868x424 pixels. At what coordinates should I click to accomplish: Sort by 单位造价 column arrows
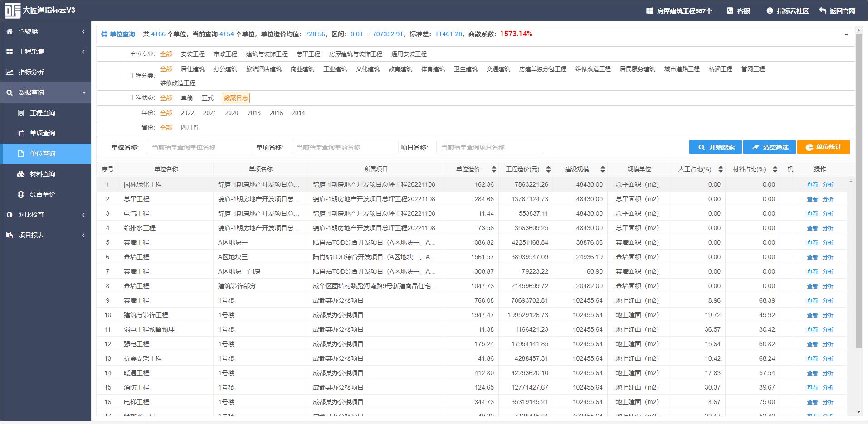(494, 169)
